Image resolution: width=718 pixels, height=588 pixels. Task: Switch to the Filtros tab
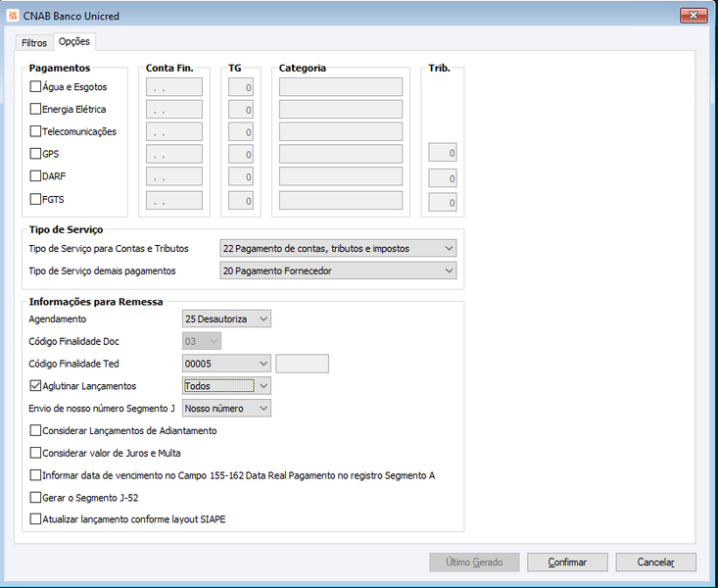point(34,42)
